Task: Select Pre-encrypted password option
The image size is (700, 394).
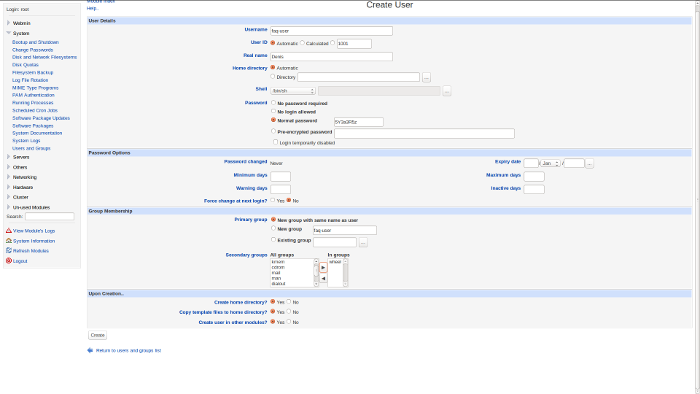Action: (x=274, y=131)
